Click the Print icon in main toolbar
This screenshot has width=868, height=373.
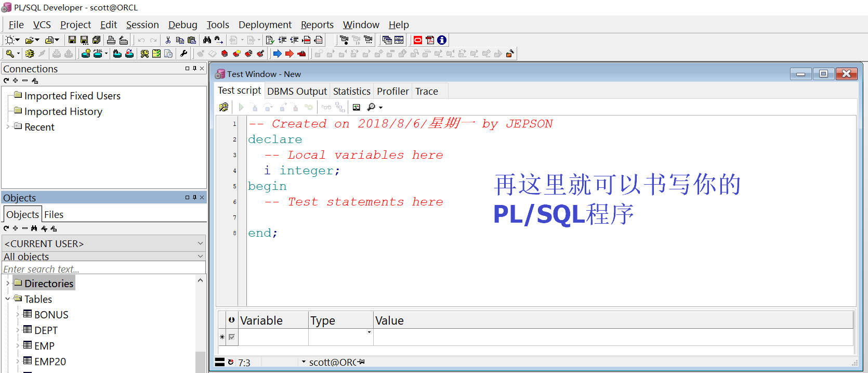click(111, 40)
